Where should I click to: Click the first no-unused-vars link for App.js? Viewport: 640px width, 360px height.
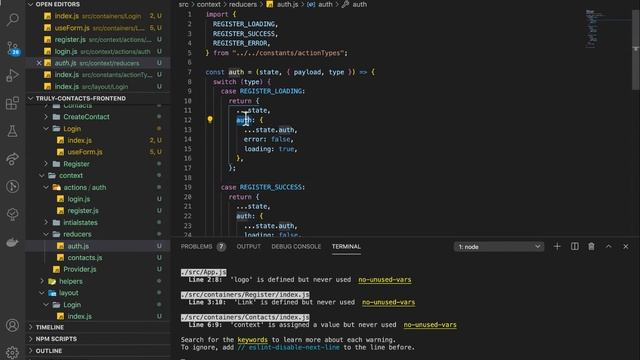[x=384, y=280]
